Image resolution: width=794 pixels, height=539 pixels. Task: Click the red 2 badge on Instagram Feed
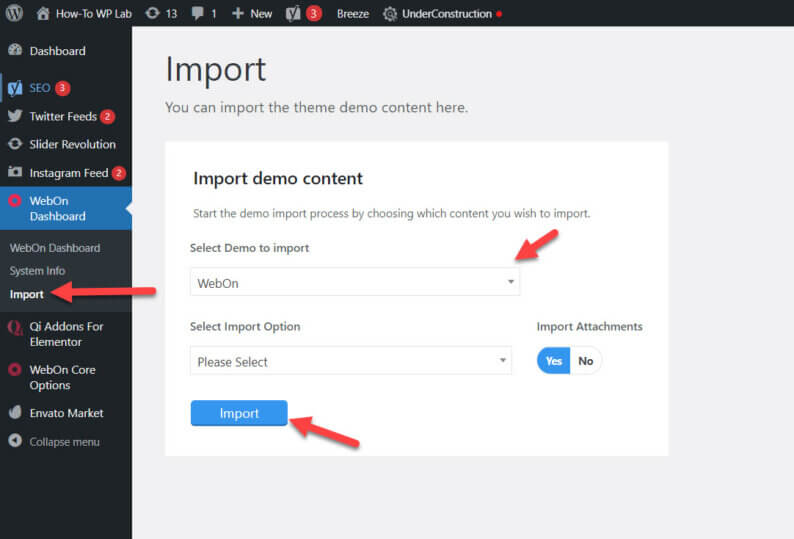[x=118, y=173]
